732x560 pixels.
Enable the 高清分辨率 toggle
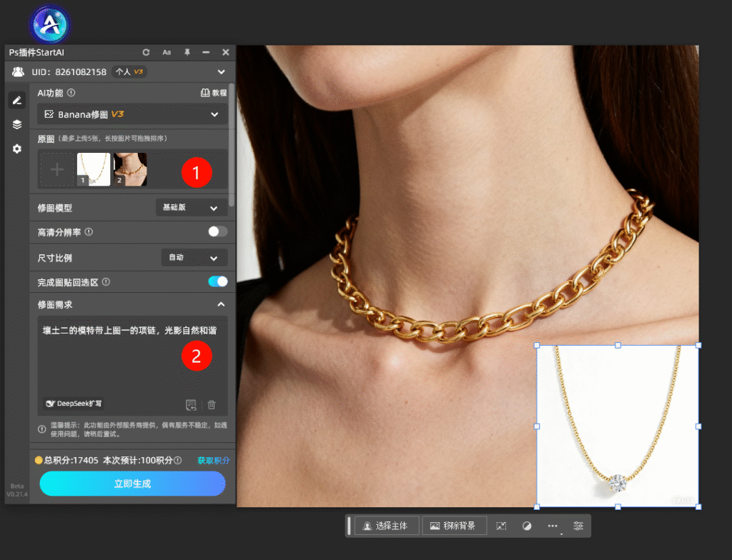tap(217, 231)
